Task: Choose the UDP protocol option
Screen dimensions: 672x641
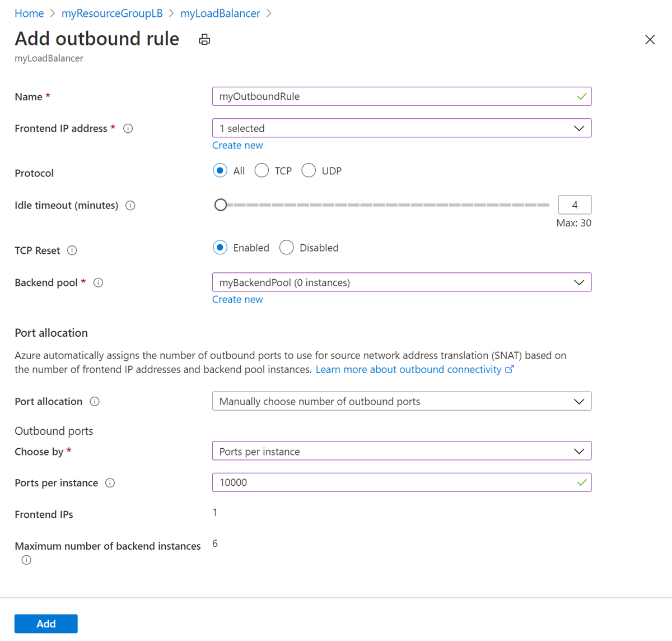Action: 309,171
